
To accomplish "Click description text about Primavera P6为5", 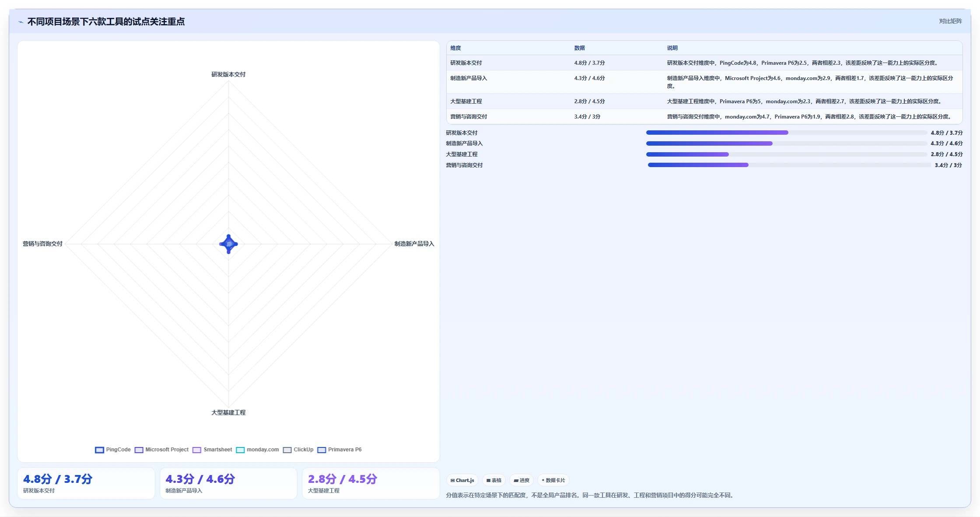I will (x=804, y=101).
